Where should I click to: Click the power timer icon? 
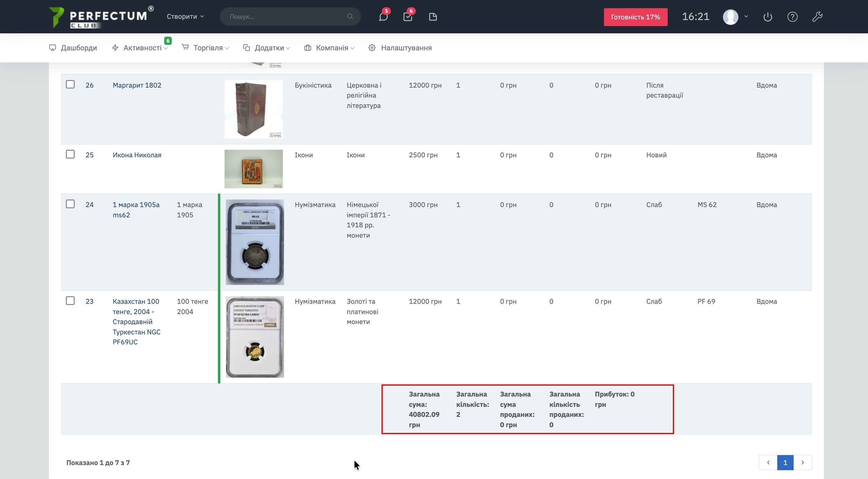click(x=768, y=17)
